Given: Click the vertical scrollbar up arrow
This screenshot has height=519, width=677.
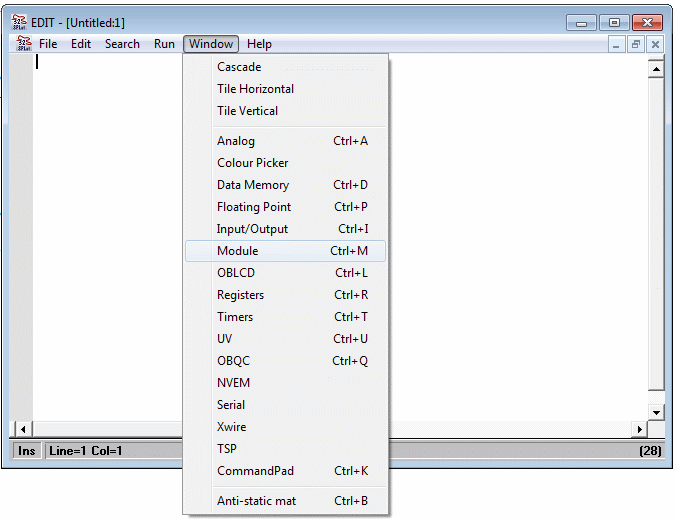Looking at the screenshot, I should pyautogui.click(x=656, y=70).
